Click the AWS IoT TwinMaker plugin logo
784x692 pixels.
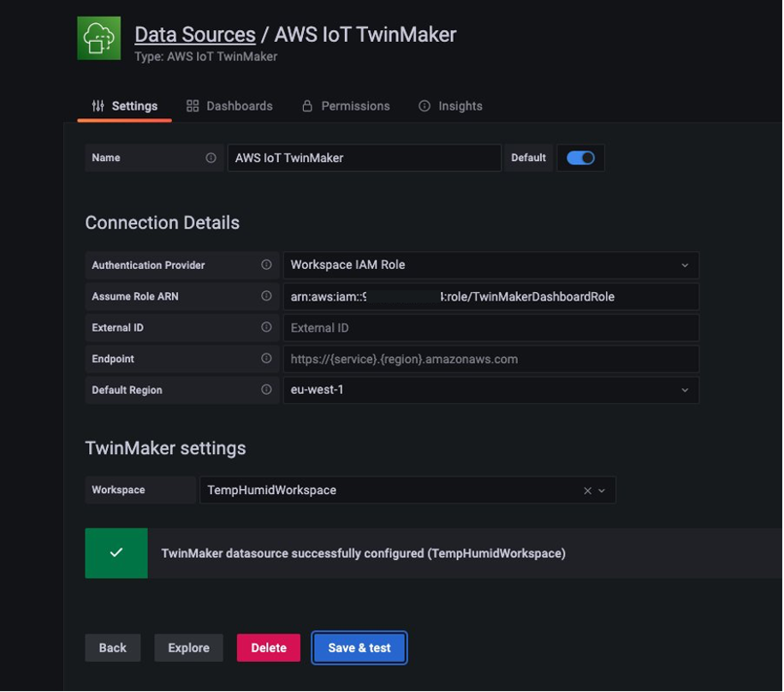pos(99,38)
